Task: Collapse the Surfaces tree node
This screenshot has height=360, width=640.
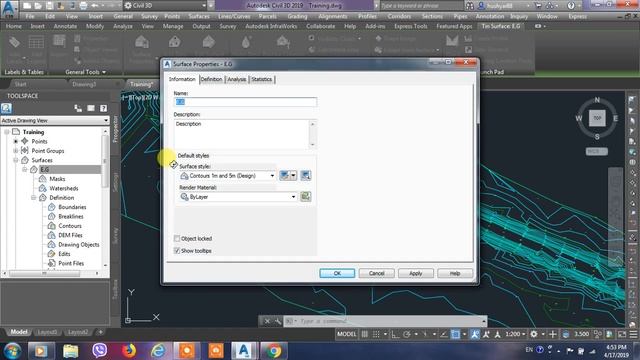Action: pos(16,160)
